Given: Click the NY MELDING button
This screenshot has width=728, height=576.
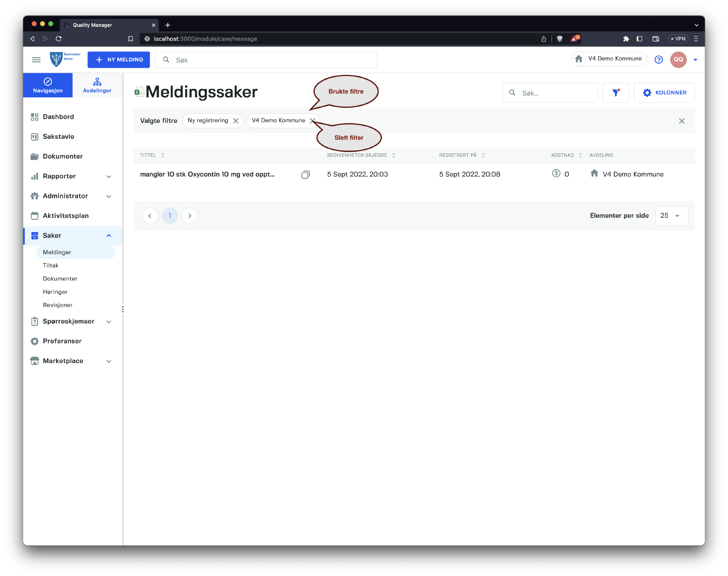Looking at the screenshot, I should tap(119, 60).
